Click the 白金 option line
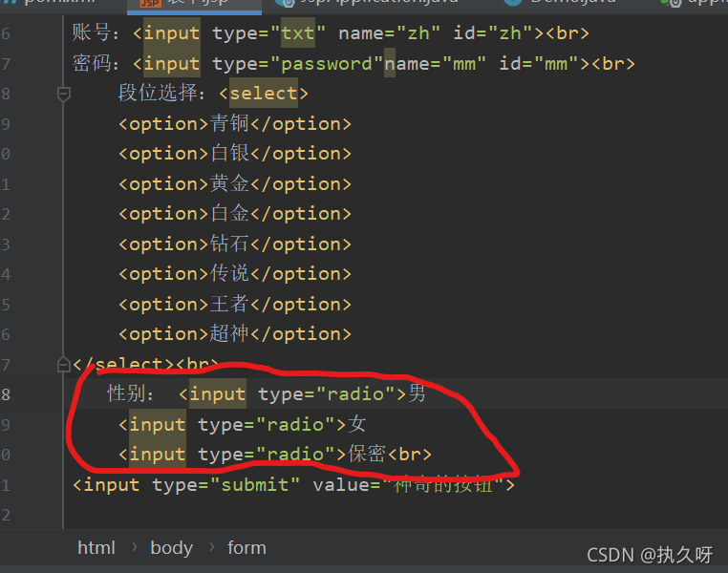 coord(234,214)
